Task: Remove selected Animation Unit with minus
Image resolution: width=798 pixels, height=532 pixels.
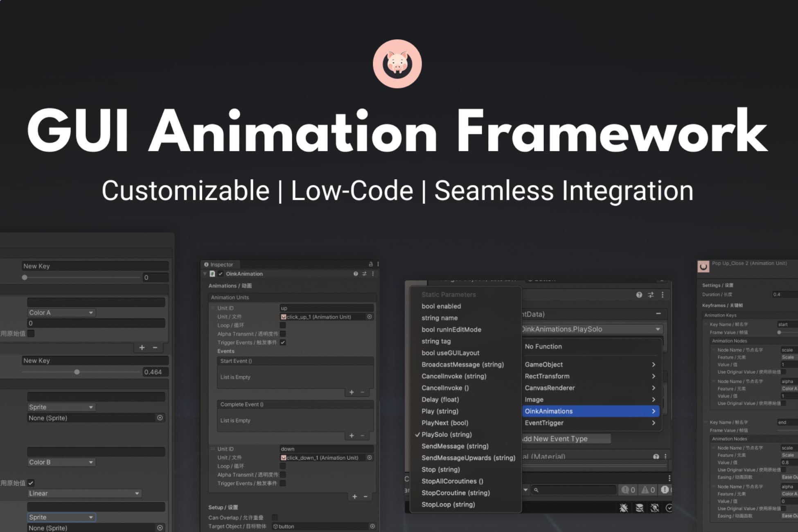Action: tap(365, 496)
